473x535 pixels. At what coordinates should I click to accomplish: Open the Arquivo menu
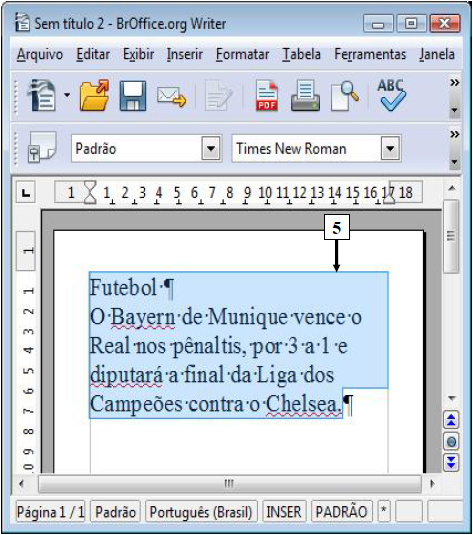tap(40, 54)
